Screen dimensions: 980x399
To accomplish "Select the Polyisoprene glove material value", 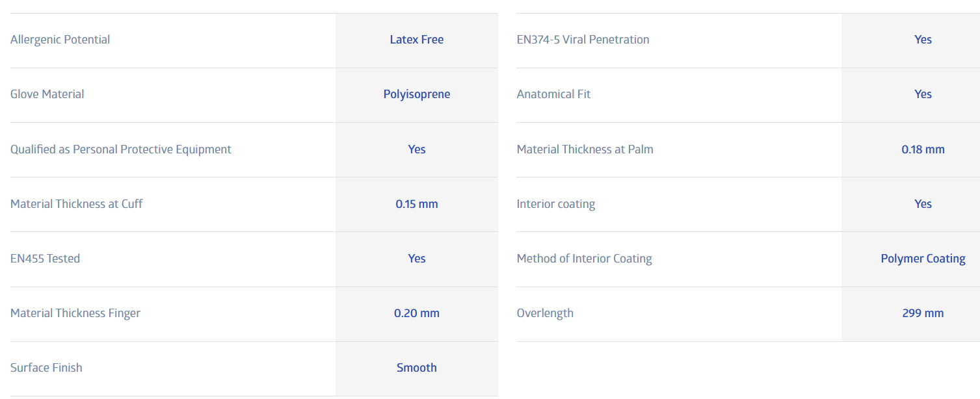I will tap(416, 94).
